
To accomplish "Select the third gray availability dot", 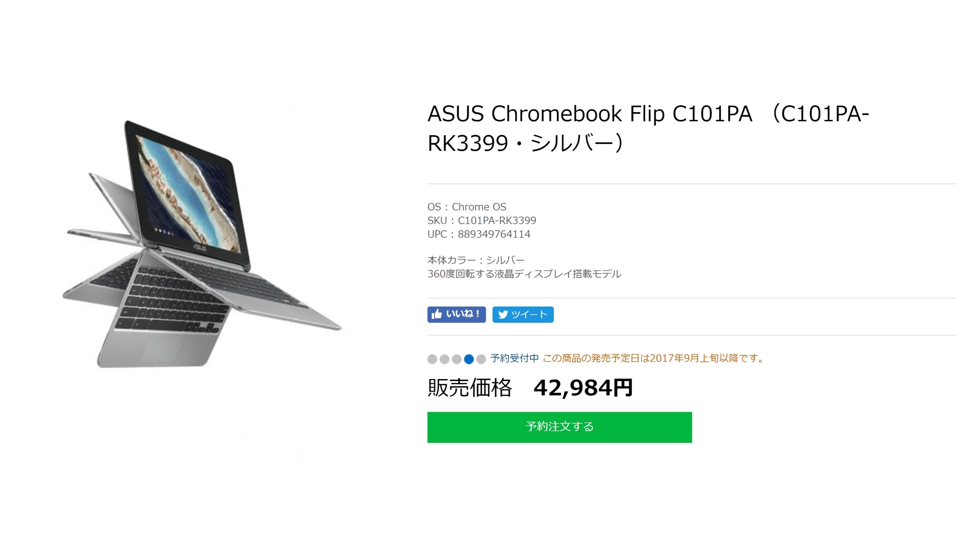I will click(457, 359).
